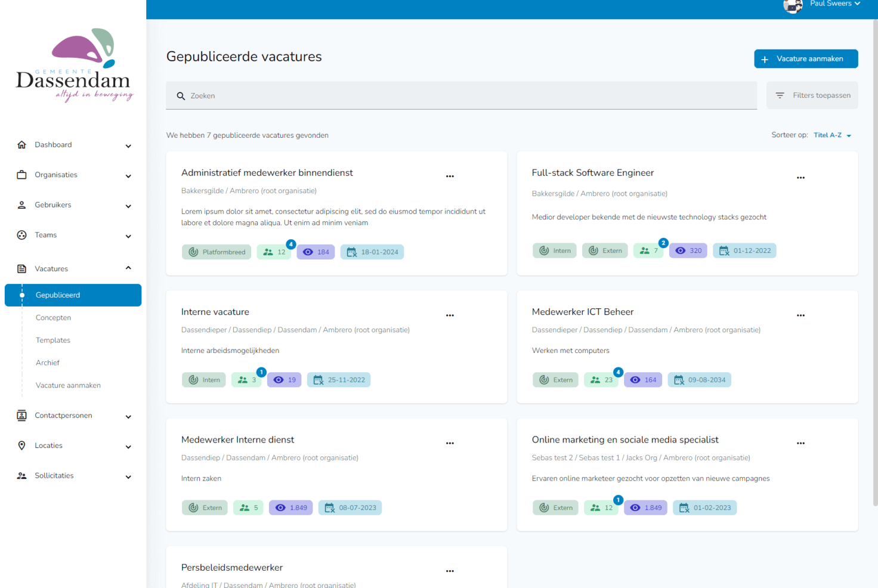Expand the Sollicitaties menu chevron
This screenshot has height=588, width=878.
[x=128, y=476]
